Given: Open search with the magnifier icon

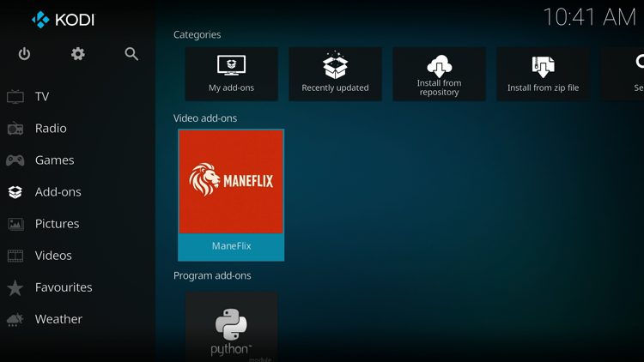Looking at the screenshot, I should pyautogui.click(x=131, y=54).
